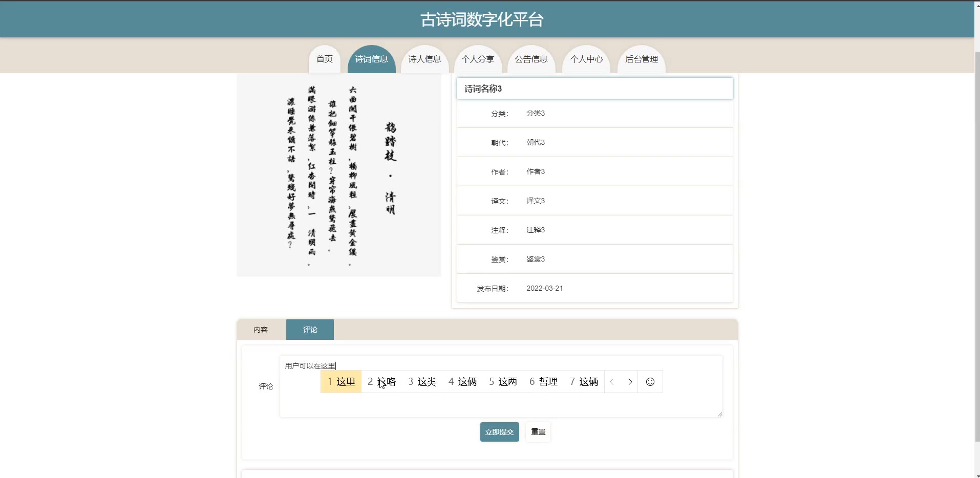Open 个人分享 navigation tab
980x478 pixels.
pyautogui.click(x=478, y=59)
